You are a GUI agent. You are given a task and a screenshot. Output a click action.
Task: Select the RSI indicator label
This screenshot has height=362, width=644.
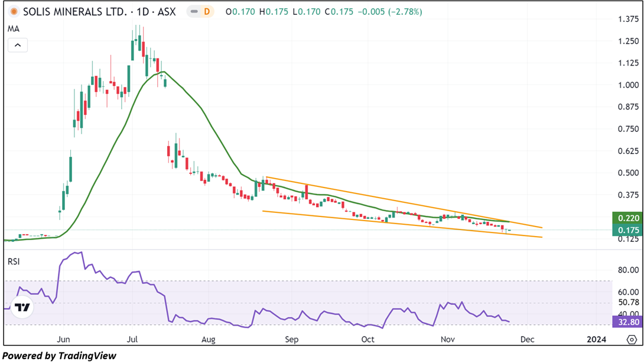(x=14, y=261)
